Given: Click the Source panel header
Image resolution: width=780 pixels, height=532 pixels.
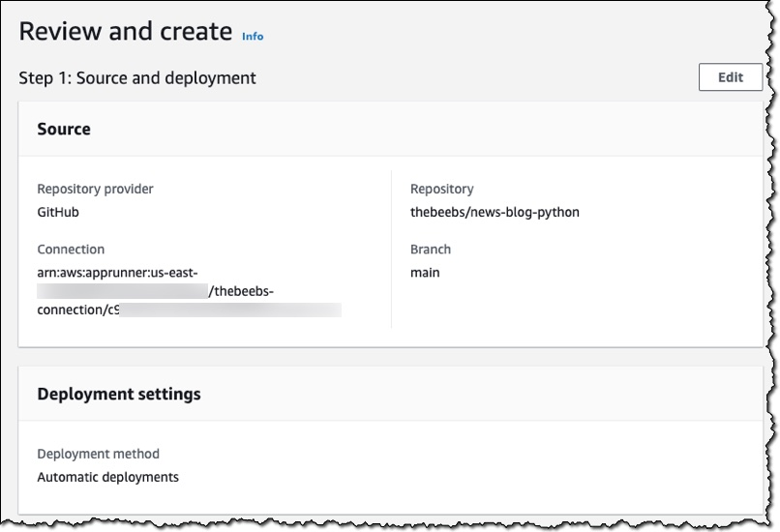Looking at the screenshot, I should [x=64, y=129].
